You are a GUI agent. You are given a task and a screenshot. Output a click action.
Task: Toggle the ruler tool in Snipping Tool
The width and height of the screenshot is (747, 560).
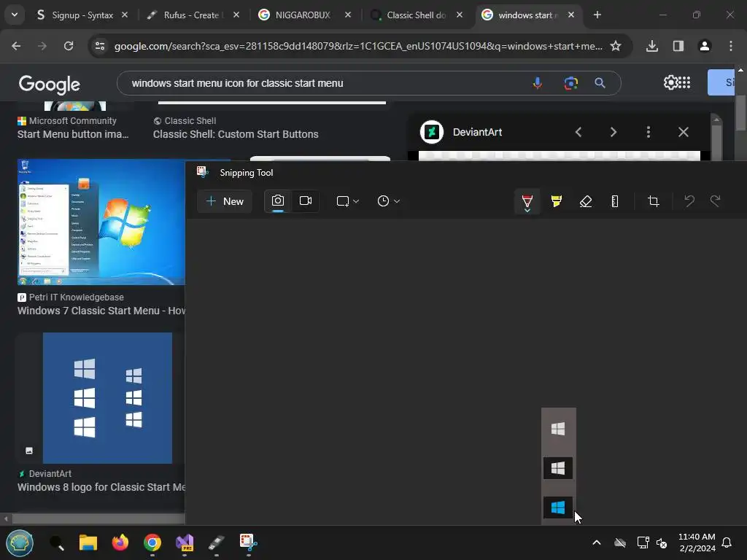coord(614,201)
